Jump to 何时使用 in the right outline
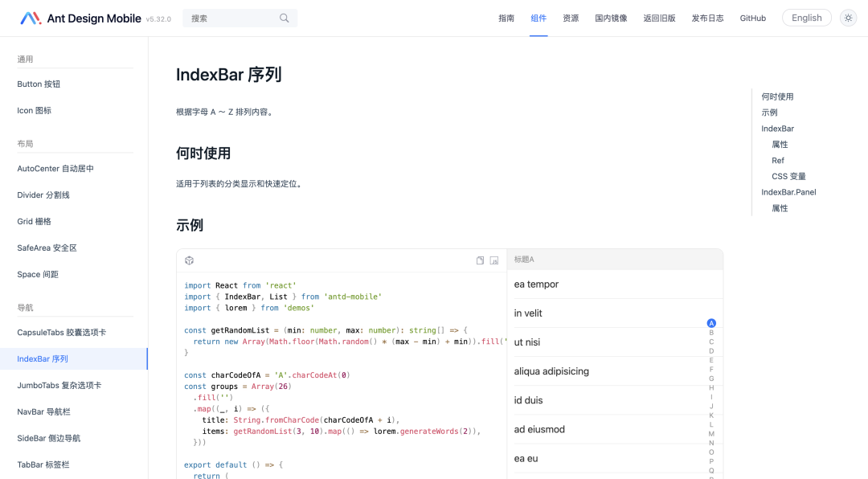The height and width of the screenshot is (479, 868). pyautogui.click(x=777, y=96)
